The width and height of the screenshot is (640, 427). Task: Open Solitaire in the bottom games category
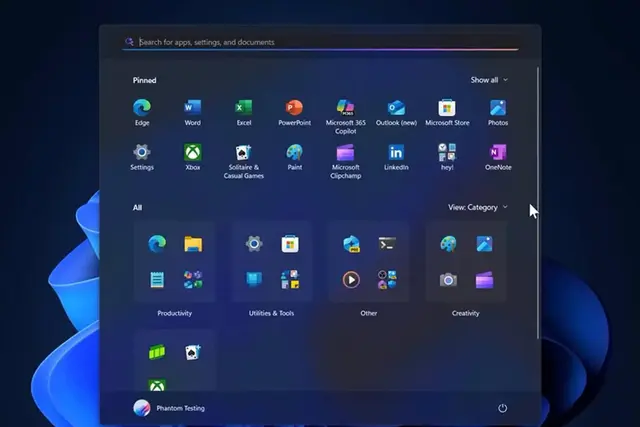click(x=193, y=352)
